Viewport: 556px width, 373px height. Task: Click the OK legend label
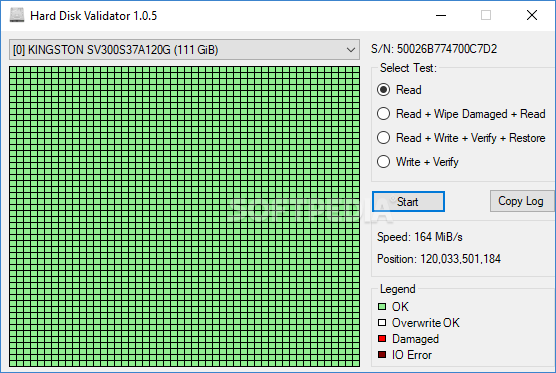point(400,307)
